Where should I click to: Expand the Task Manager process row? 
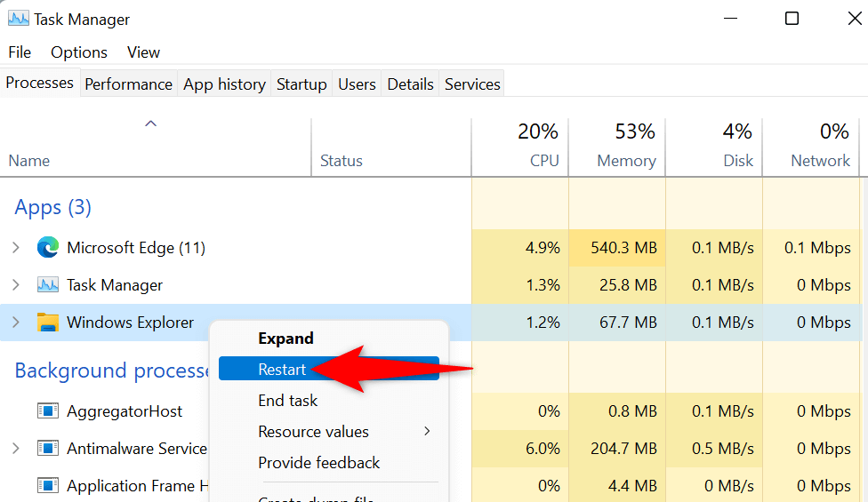click(x=16, y=285)
